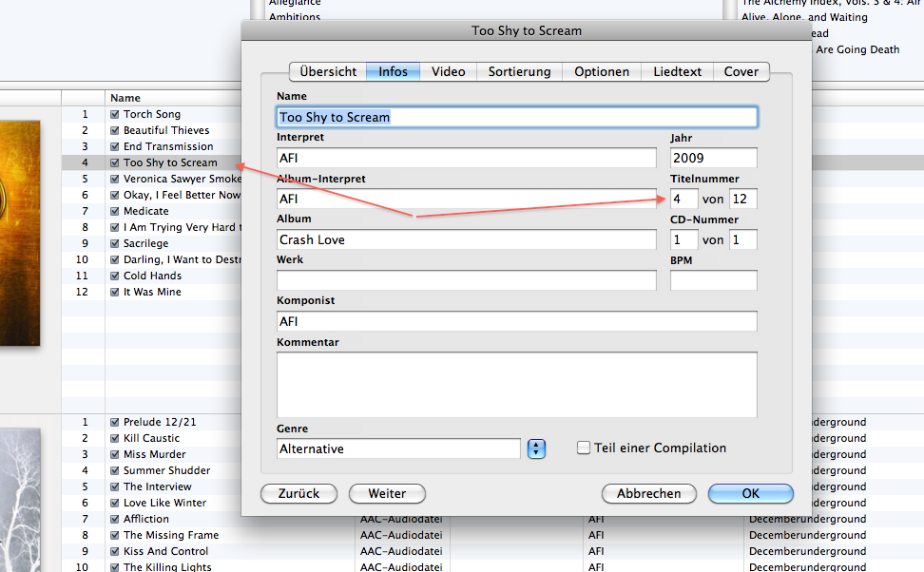Screen dimensions: 924x572
Task: Enable Teil einer Compilation checkbox
Action: [x=584, y=448]
